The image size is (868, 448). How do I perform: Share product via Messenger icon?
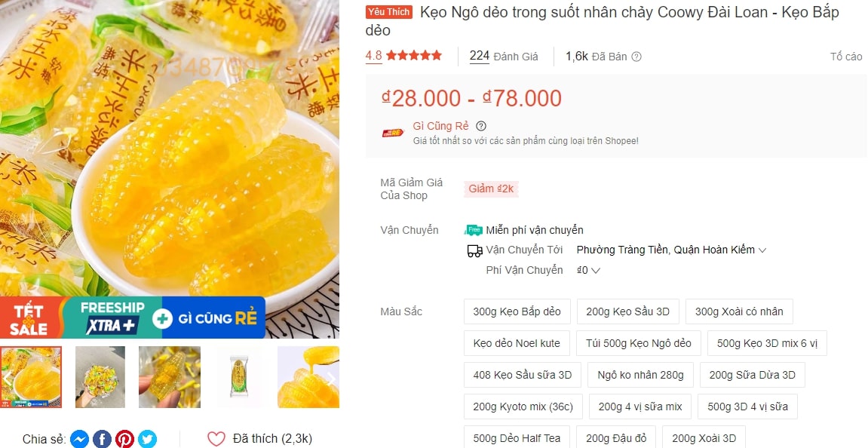80,439
